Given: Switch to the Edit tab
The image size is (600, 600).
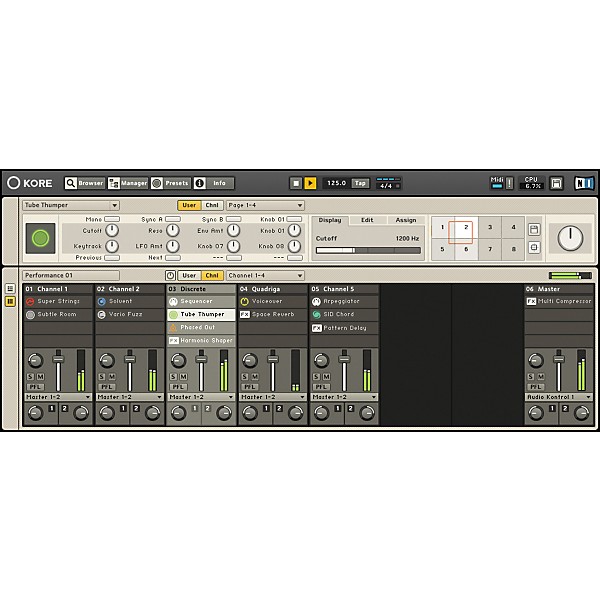Looking at the screenshot, I should click(x=367, y=220).
